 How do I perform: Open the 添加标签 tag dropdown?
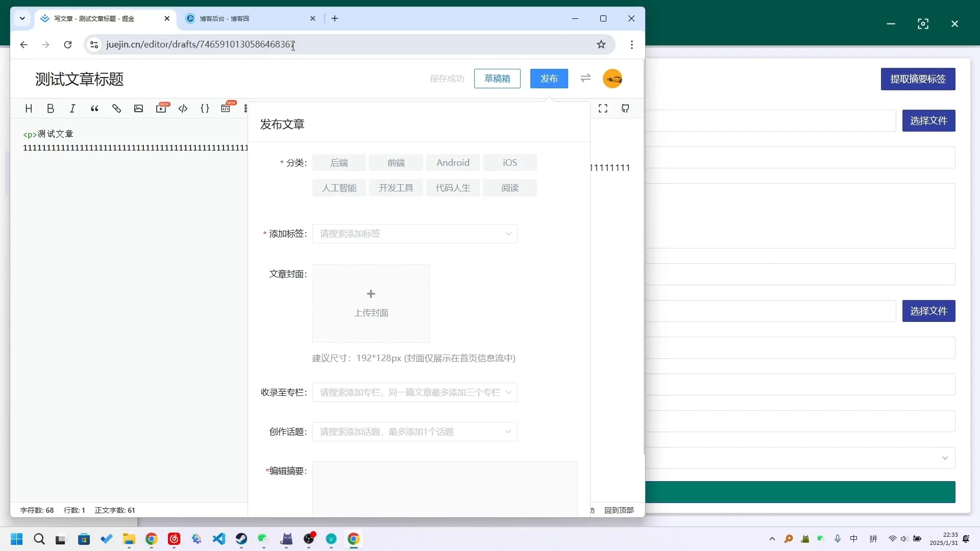414,234
